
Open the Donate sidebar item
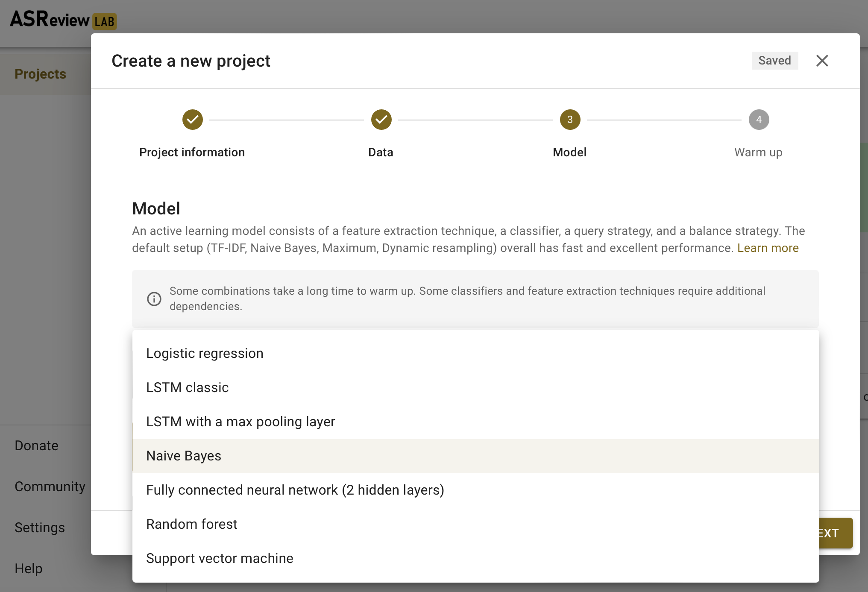(x=37, y=445)
